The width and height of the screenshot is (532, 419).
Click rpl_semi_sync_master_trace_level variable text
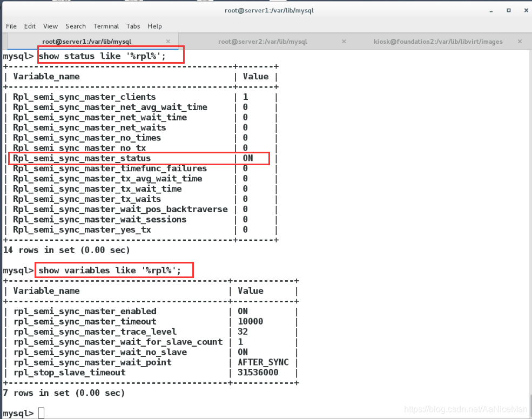(95, 332)
